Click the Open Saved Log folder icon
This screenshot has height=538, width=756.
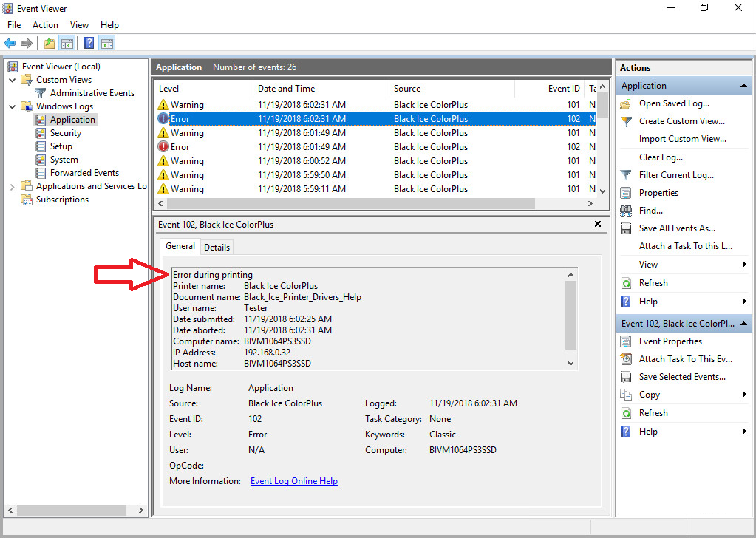click(x=626, y=103)
